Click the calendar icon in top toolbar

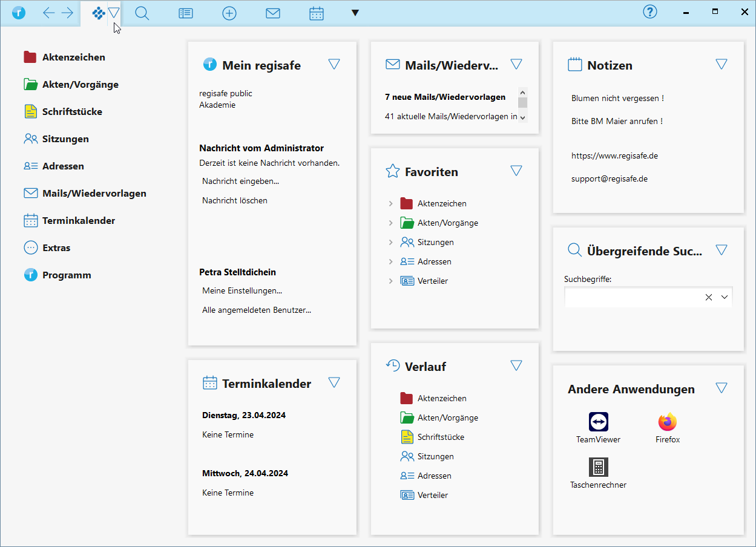point(317,13)
